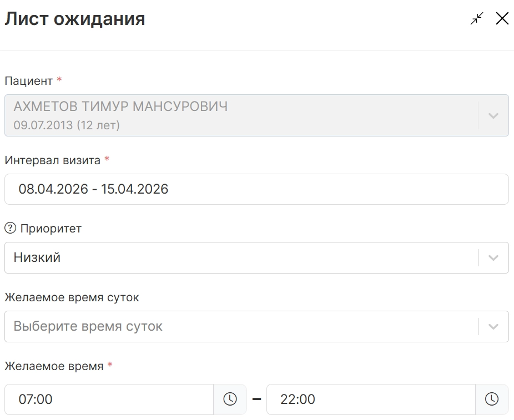
Task: Click the Приоритет label text
Action: click(x=51, y=228)
